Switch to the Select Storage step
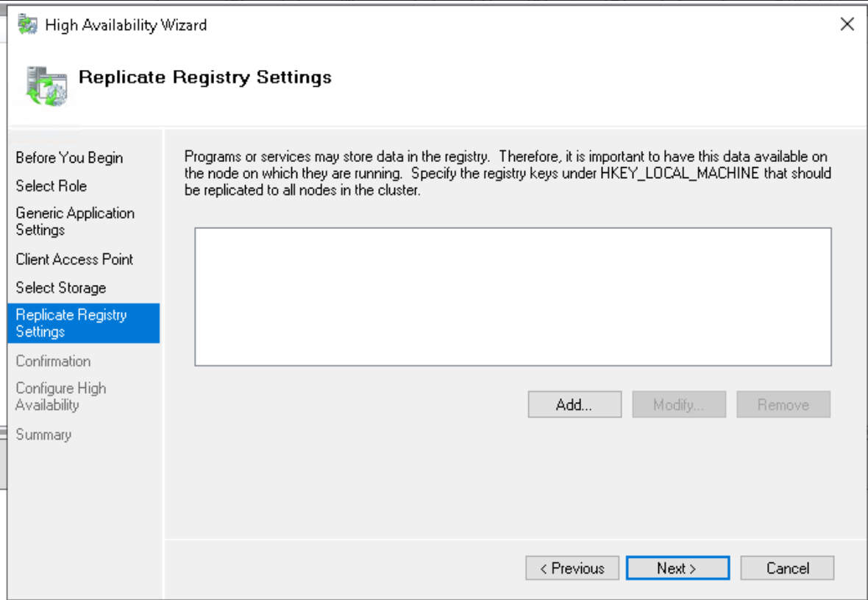 [61, 288]
